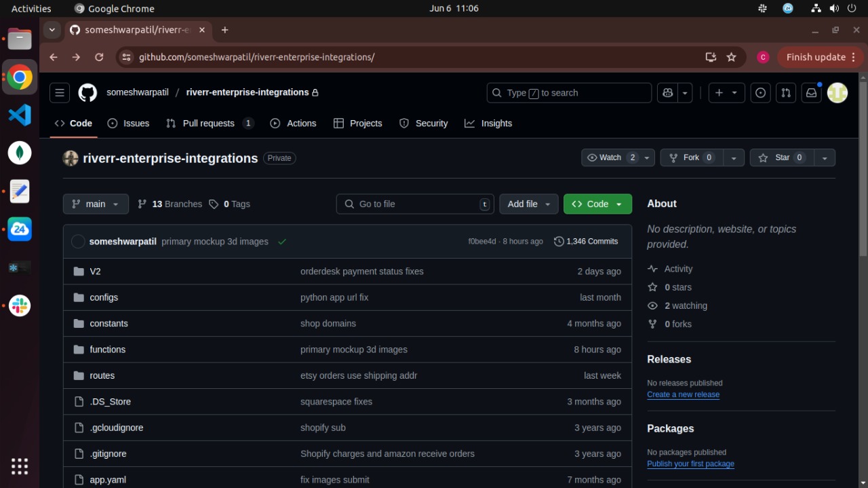
Task: Open the Issues inbox icon in header
Action: pyautogui.click(x=760, y=93)
